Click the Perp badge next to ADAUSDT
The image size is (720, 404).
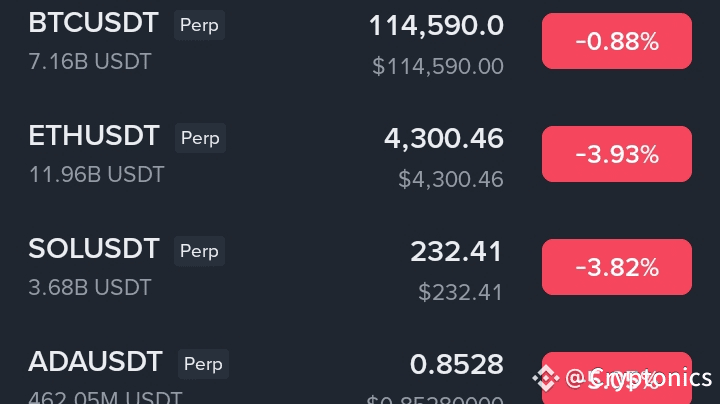click(x=203, y=364)
